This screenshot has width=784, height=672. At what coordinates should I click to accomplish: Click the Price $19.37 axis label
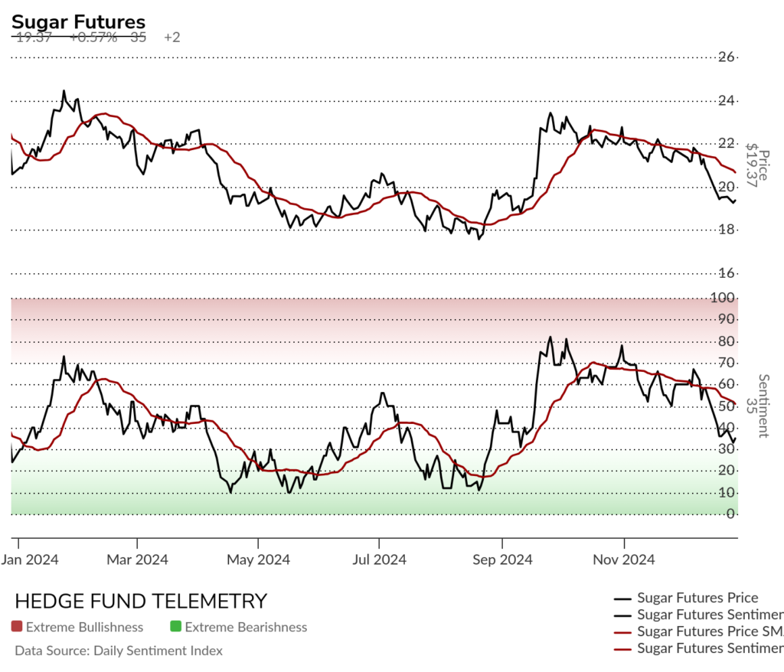tap(757, 165)
